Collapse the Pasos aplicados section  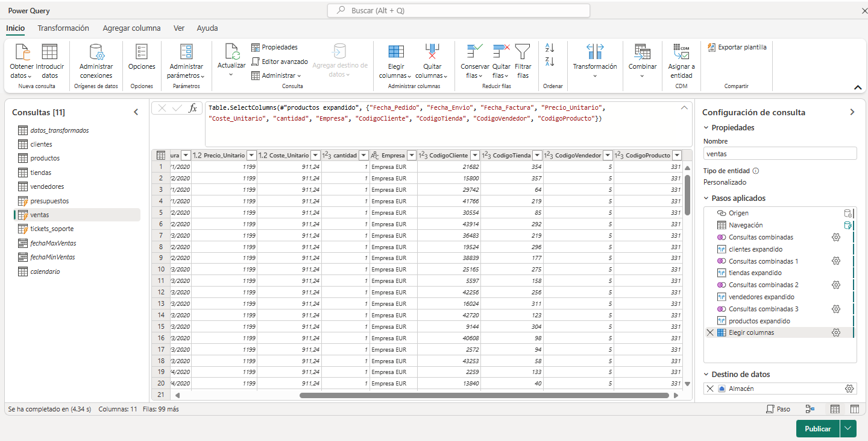coord(706,198)
